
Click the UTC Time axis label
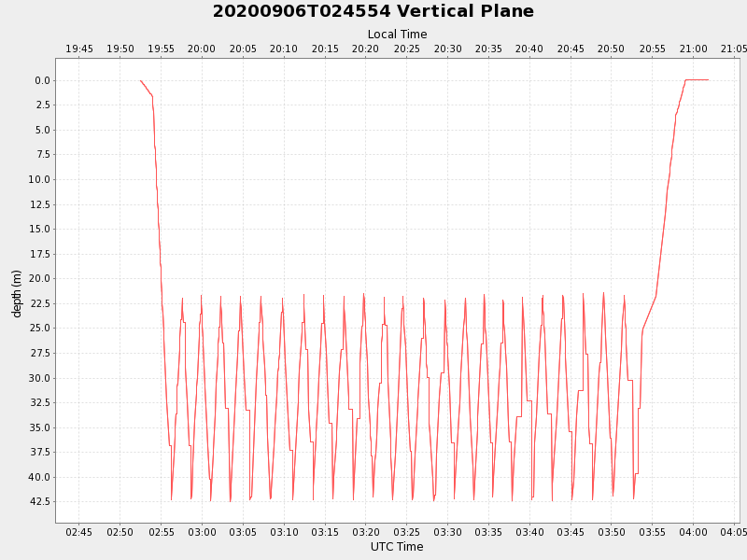click(x=397, y=547)
